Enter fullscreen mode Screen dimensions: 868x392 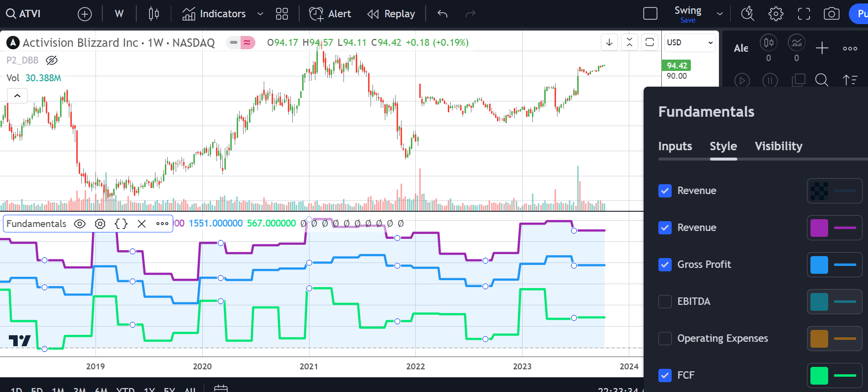click(x=804, y=14)
